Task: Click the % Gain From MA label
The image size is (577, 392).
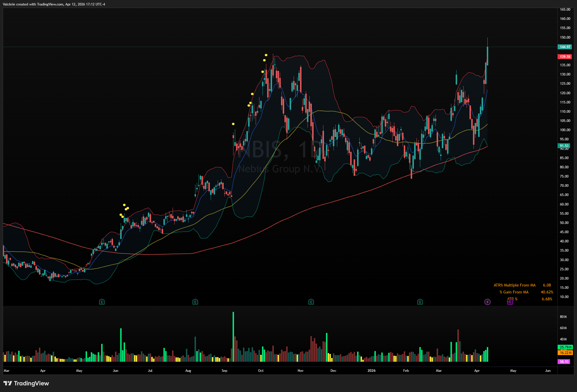Action: pos(514,292)
